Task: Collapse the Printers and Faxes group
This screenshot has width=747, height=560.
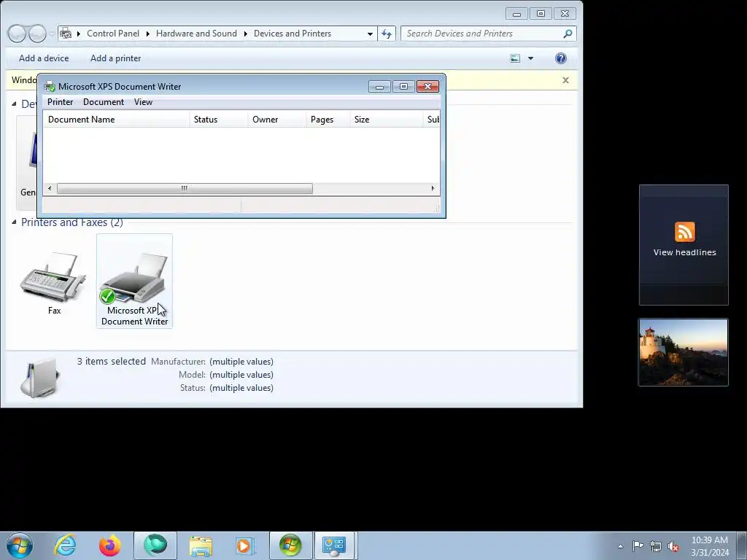Action: pos(14,222)
